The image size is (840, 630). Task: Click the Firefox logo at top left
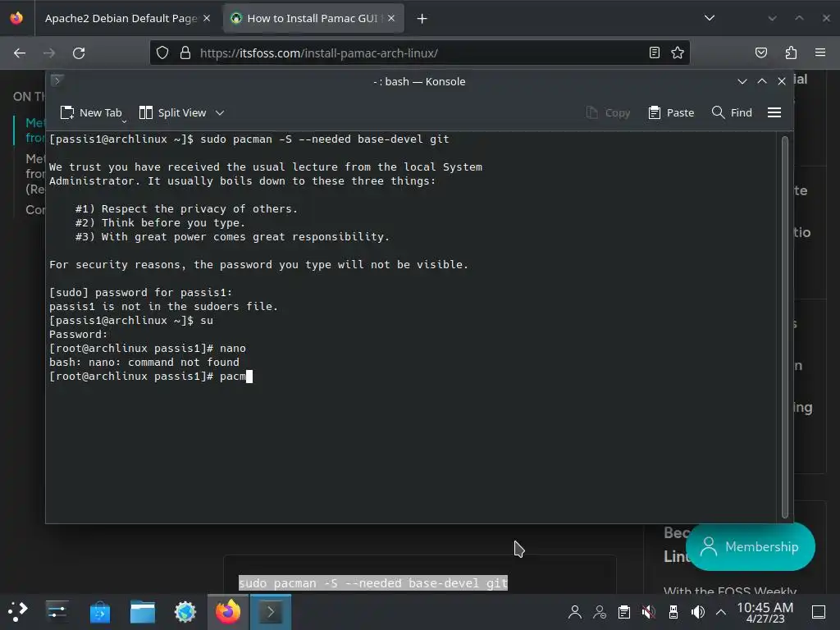[x=16, y=18]
